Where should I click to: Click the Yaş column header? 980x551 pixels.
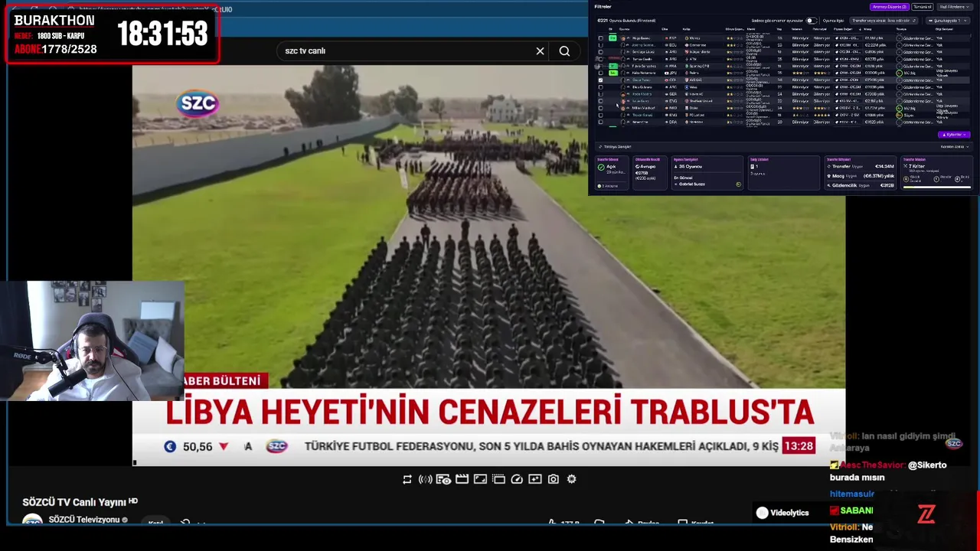(x=779, y=29)
